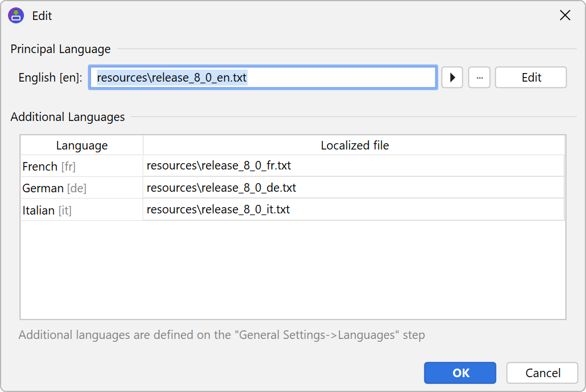Click the English [en] label
The image size is (586, 392).
pyautogui.click(x=50, y=78)
